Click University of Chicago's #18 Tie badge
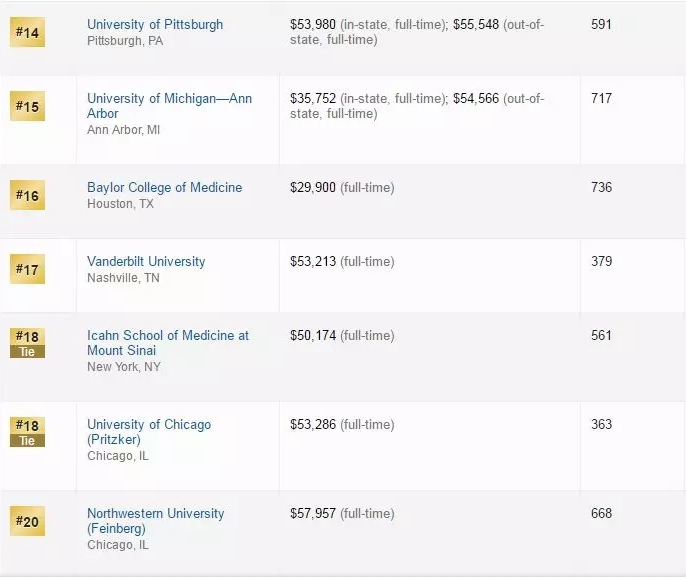Screen dimensions: 687x578 [x=27, y=432]
